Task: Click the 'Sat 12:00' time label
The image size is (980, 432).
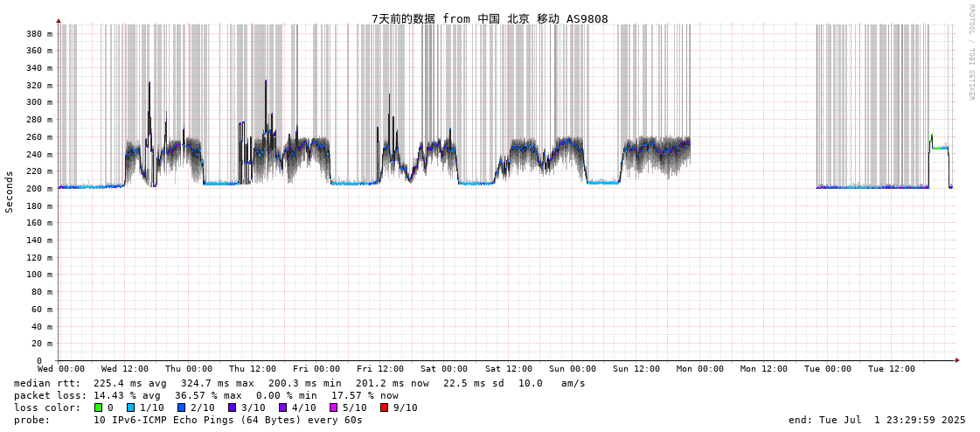Action: tap(509, 370)
